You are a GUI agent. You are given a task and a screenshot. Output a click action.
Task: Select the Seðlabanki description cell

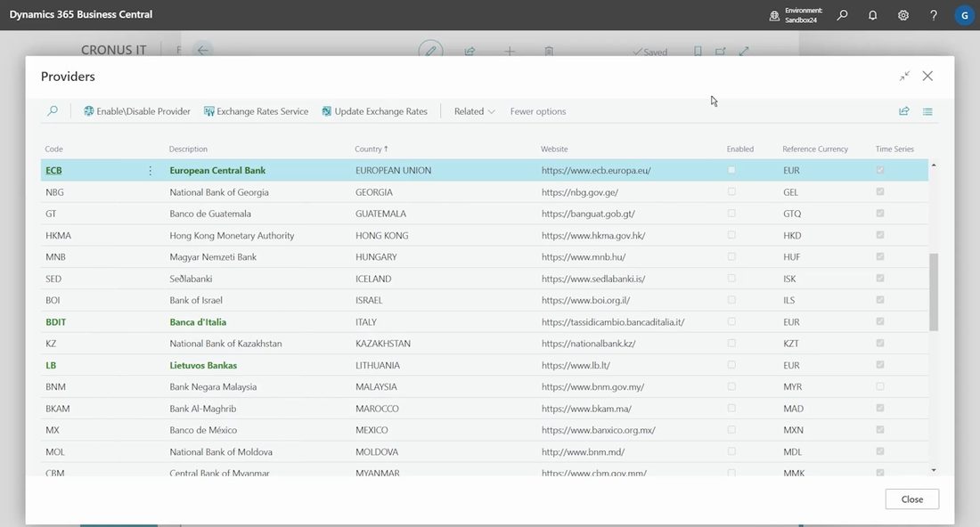coord(191,279)
